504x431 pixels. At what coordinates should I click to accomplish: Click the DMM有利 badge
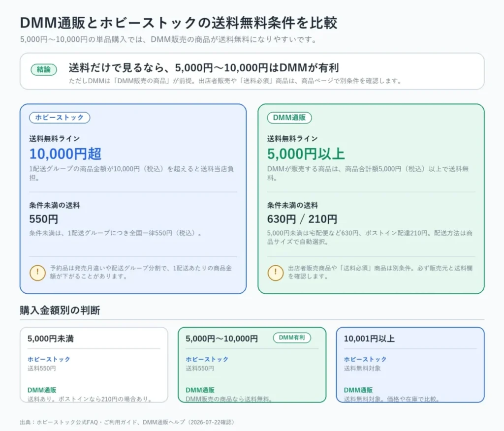292,338
